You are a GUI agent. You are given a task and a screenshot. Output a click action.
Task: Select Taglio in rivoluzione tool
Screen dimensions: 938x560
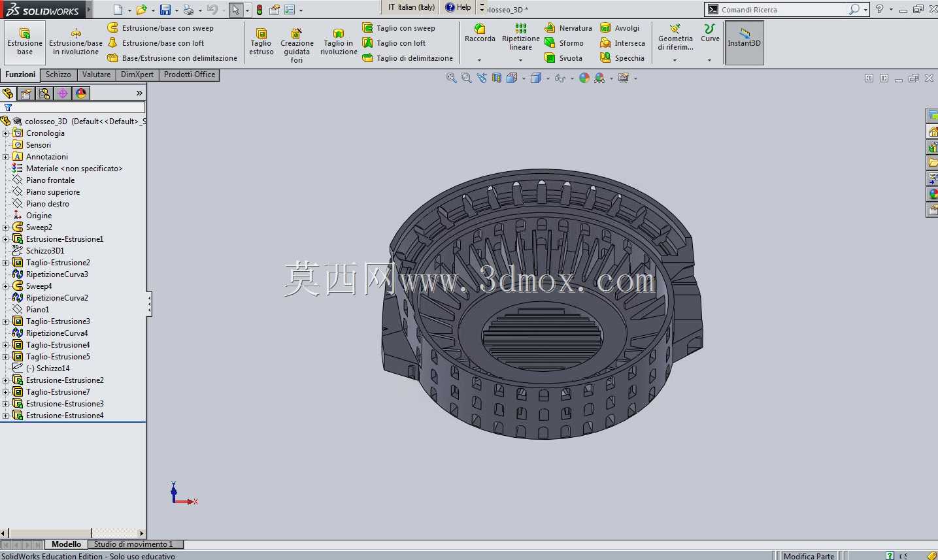(339, 42)
